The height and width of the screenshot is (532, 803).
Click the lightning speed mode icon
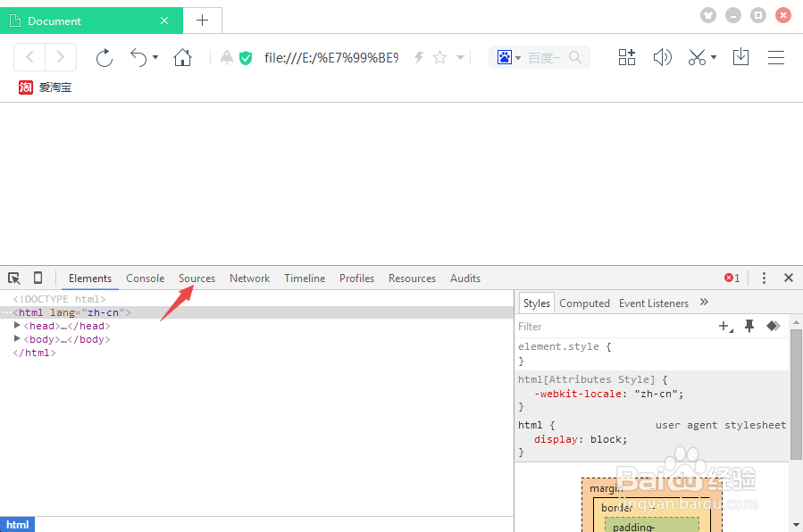[419, 57]
